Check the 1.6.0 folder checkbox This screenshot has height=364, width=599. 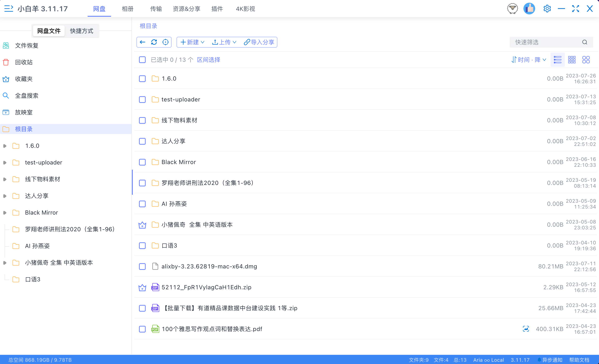[142, 78]
